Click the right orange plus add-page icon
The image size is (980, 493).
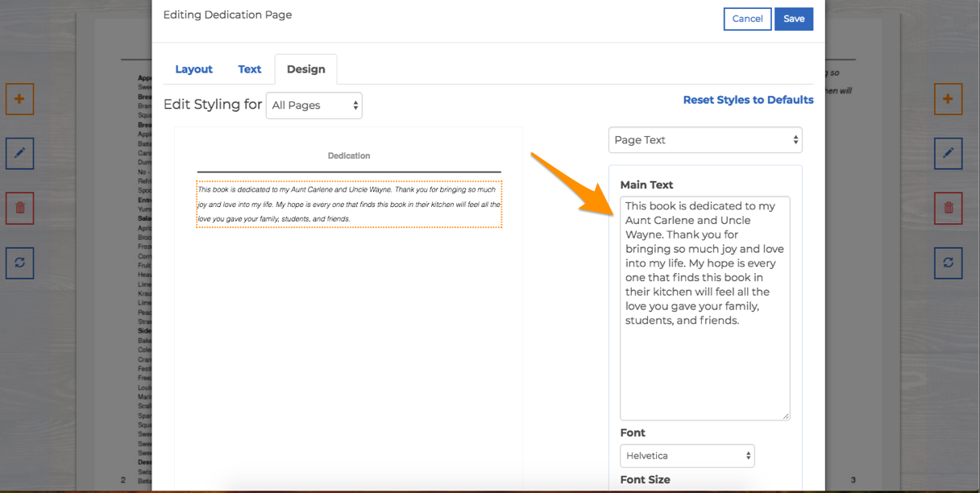[948, 99]
